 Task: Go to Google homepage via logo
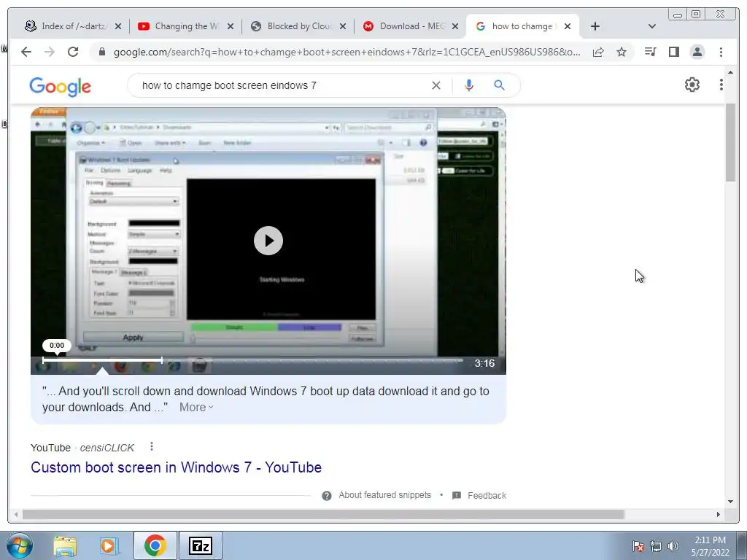(60, 87)
